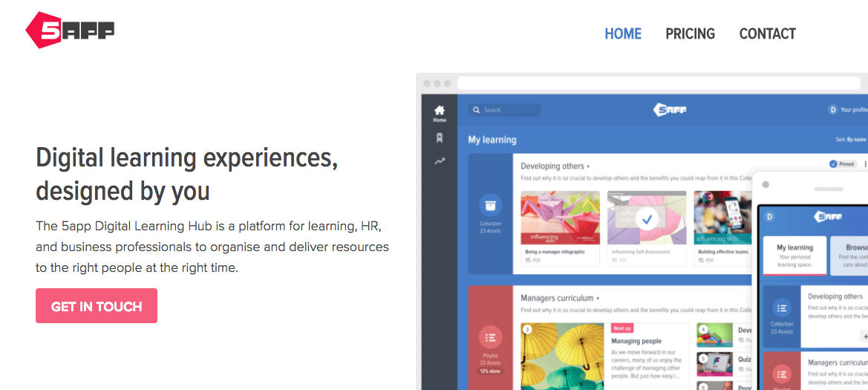
Task: Click the '23 Assets' label under Collection
Action: tap(491, 230)
